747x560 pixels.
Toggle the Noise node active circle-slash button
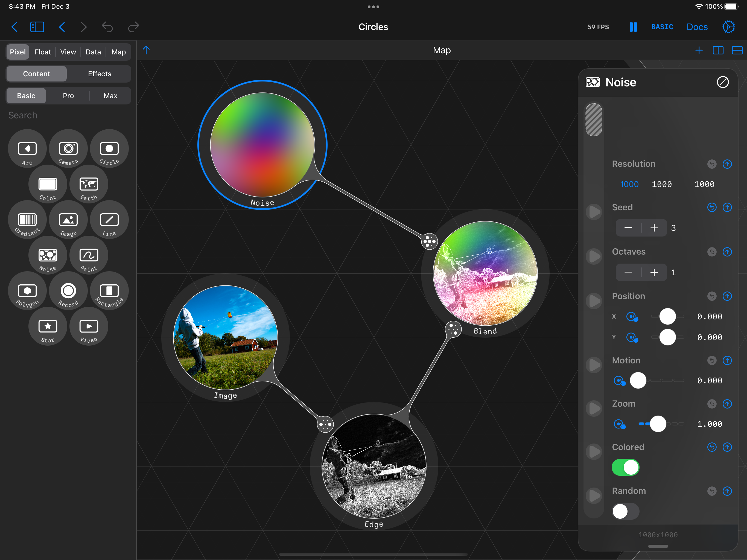[x=722, y=82]
